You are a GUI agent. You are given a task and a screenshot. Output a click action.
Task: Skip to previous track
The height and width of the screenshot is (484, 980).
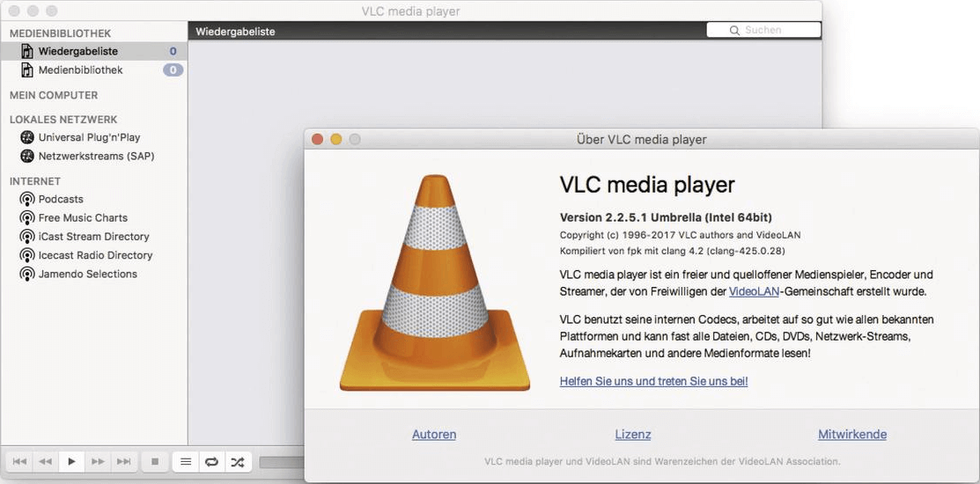[x=19, y=461]
